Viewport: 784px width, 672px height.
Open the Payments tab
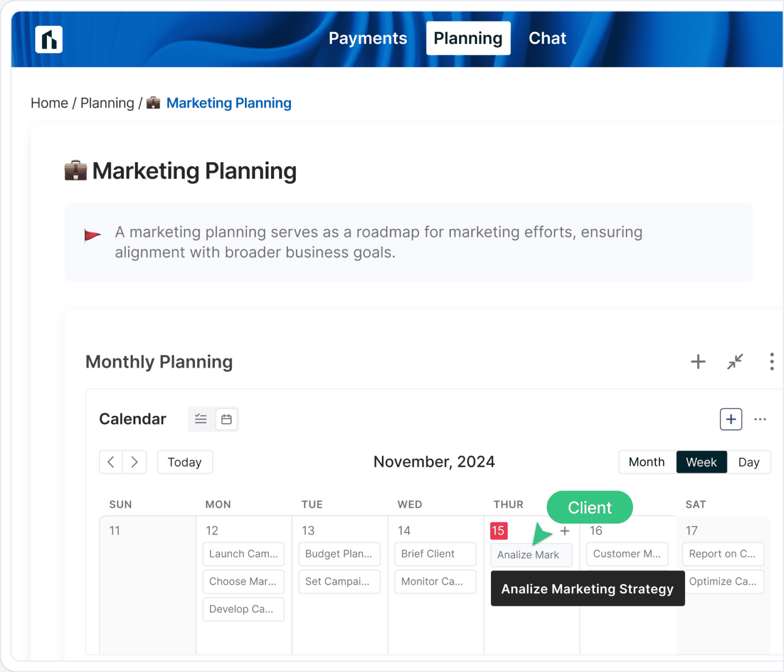pos(367,38)
